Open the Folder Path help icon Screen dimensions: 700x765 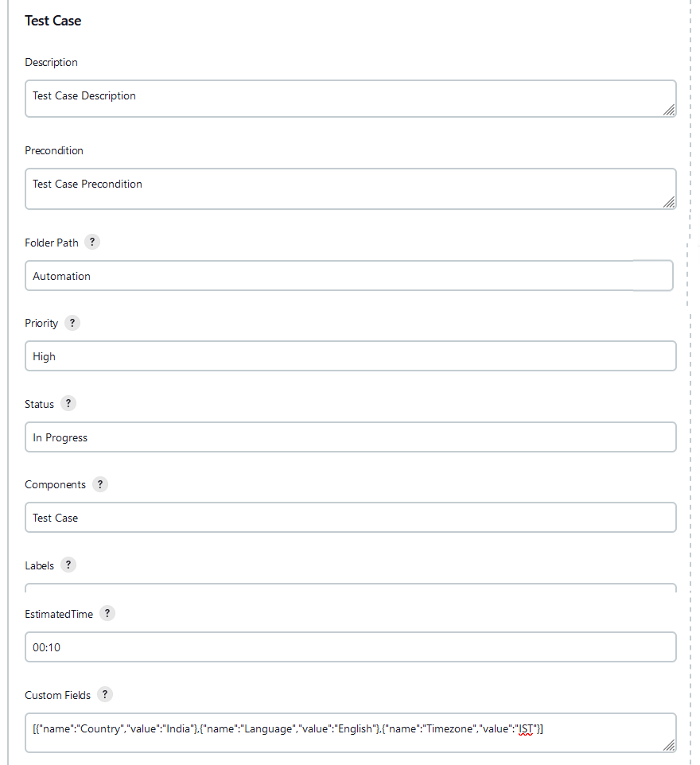(x=92, y=242)
